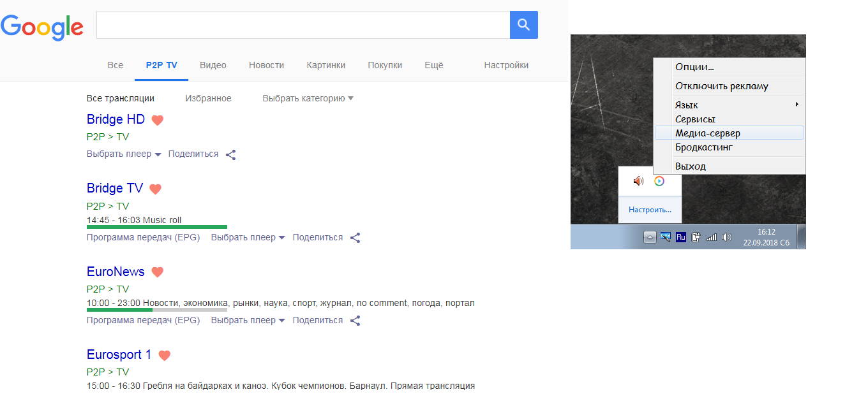Open the 'Ещё' menu
This screenshot has height=408, width=868.
[x=434, y=65]
